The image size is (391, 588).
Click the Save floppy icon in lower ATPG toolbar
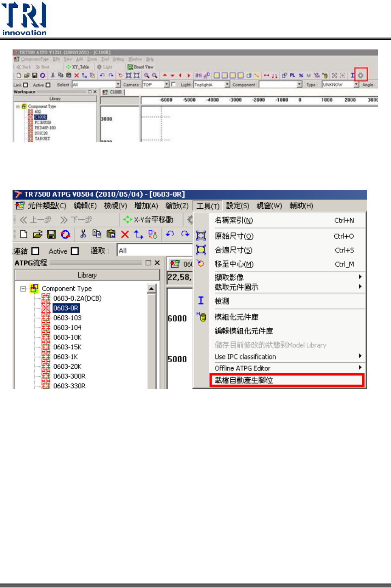coord(51,234)
